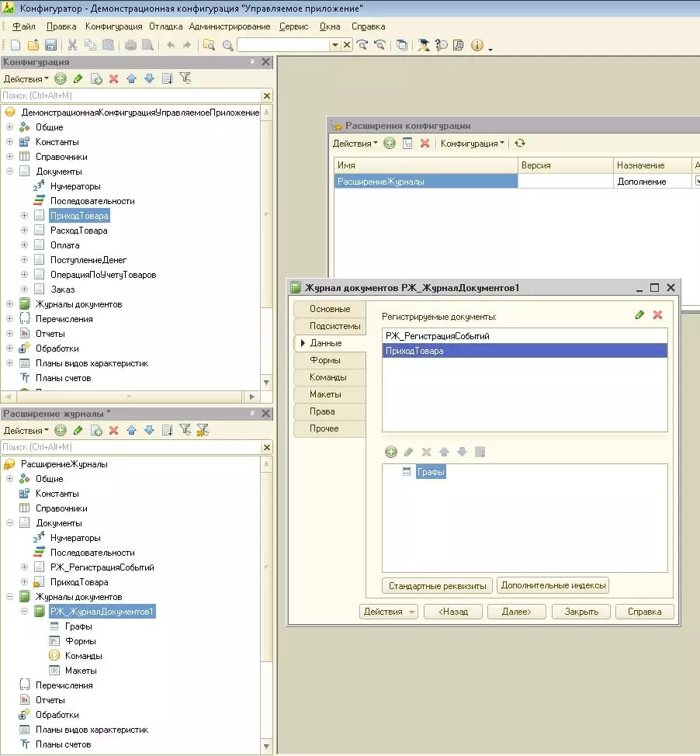Click red remove icon beside Регистрируемые документы
Viewport: 700px width, 756px height.
657,315
